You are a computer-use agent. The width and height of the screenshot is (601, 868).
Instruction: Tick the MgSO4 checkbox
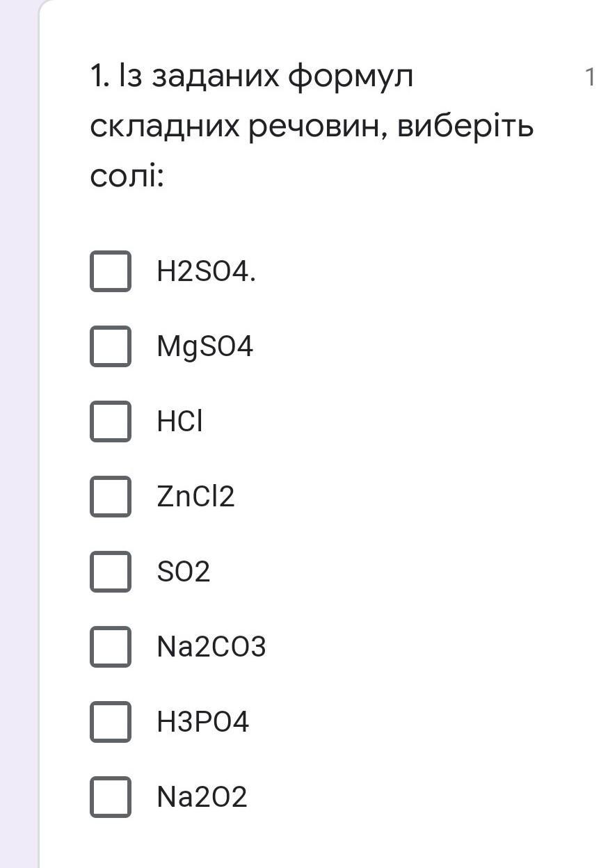110,346
